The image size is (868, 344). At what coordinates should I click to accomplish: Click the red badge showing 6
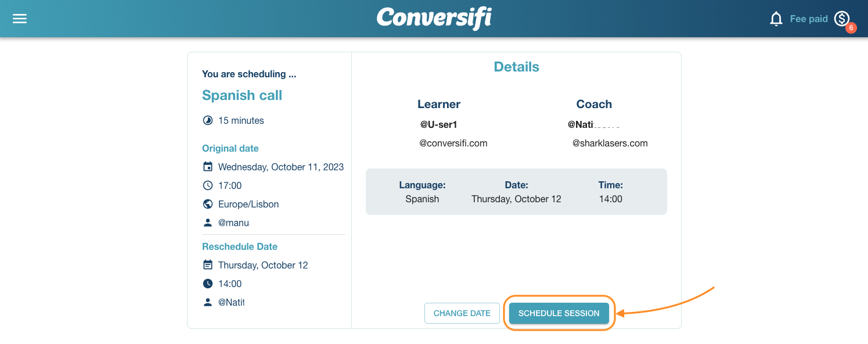851,27
